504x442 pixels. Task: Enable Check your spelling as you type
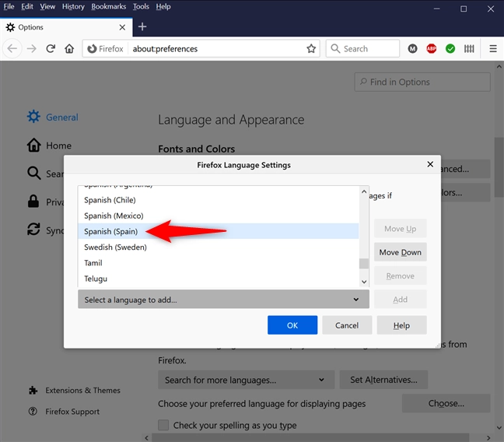click(x=163, y=425)
